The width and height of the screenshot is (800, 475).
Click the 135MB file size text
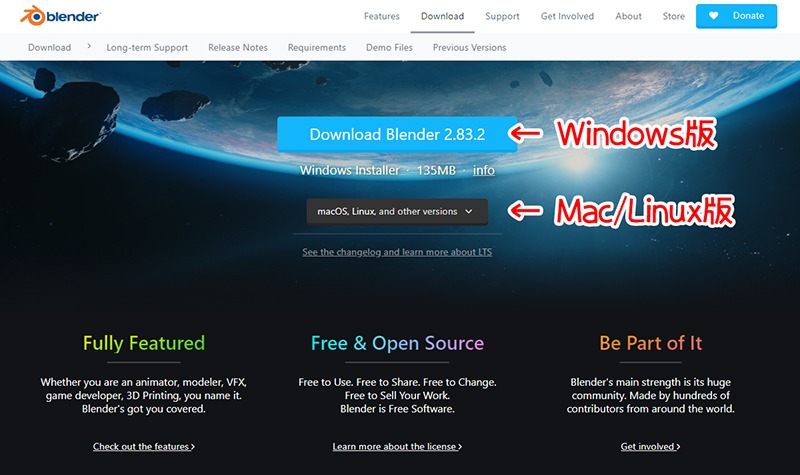point(436,170)
